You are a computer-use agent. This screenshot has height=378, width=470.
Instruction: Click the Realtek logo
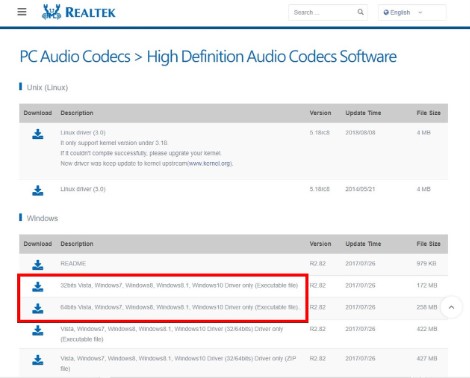[x=79, y=12]
